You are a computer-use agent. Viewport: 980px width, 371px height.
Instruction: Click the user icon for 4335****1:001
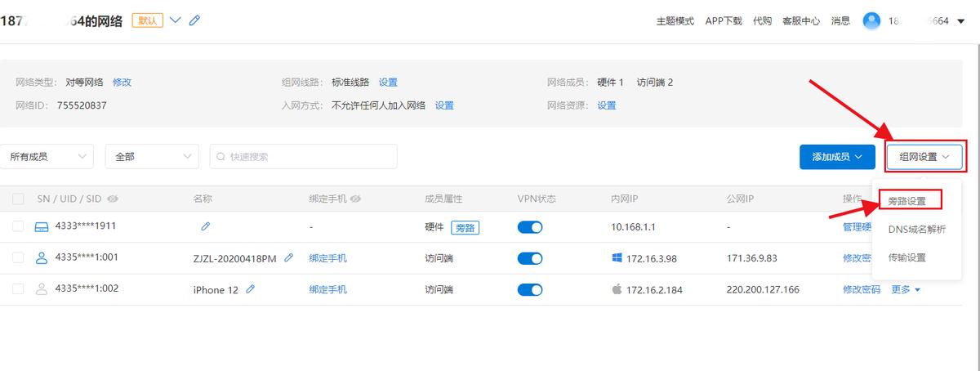click(42, 257)
